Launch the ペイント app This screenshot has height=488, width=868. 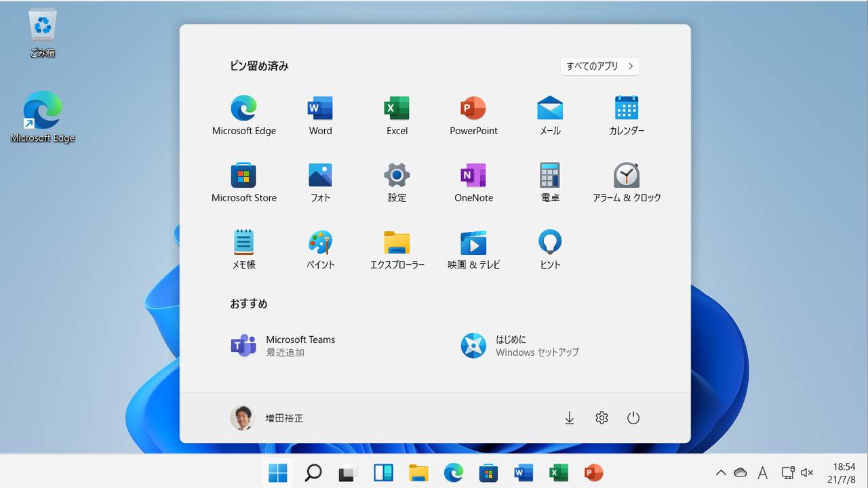(320, 249)
